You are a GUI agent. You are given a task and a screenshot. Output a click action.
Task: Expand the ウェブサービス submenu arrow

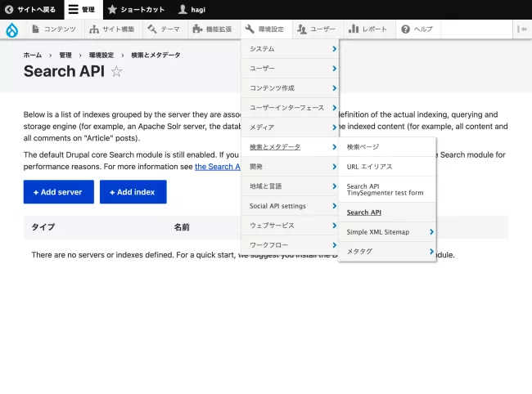click(334, 226)
